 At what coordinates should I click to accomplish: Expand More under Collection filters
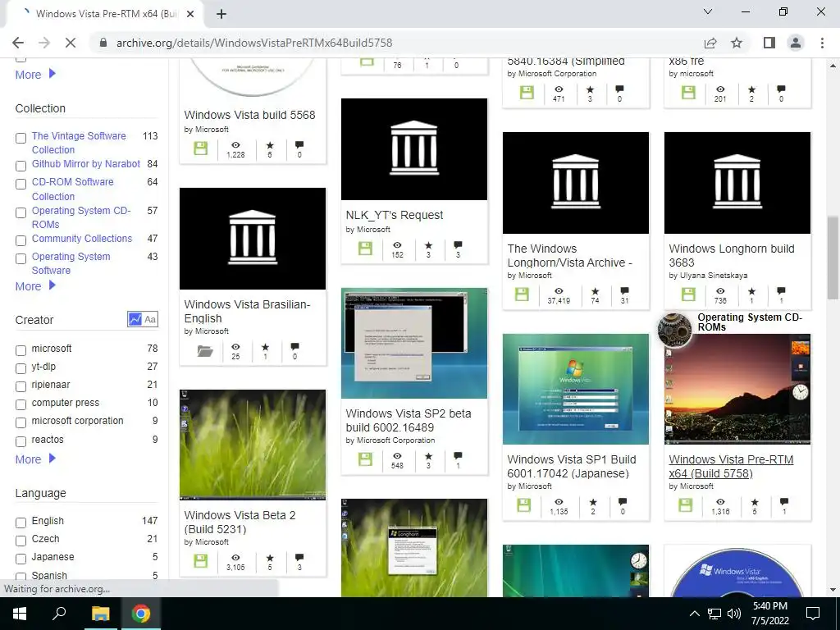tap(35, 286)
